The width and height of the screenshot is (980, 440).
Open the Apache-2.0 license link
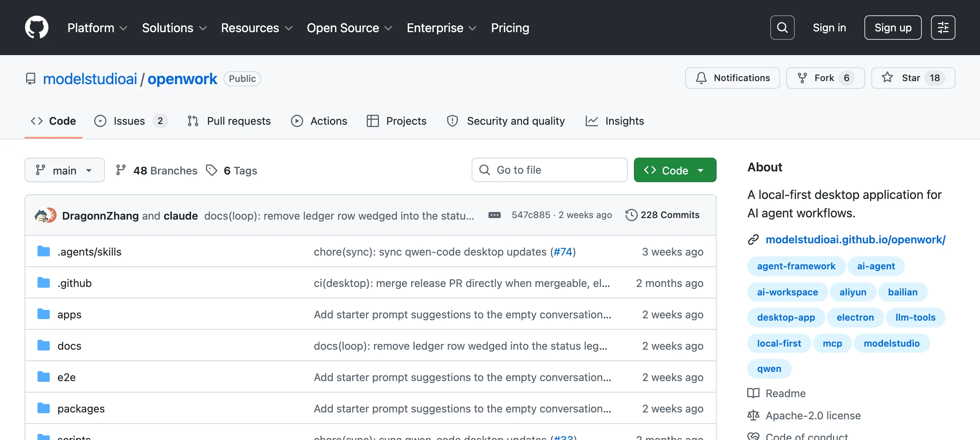point(813,416)
